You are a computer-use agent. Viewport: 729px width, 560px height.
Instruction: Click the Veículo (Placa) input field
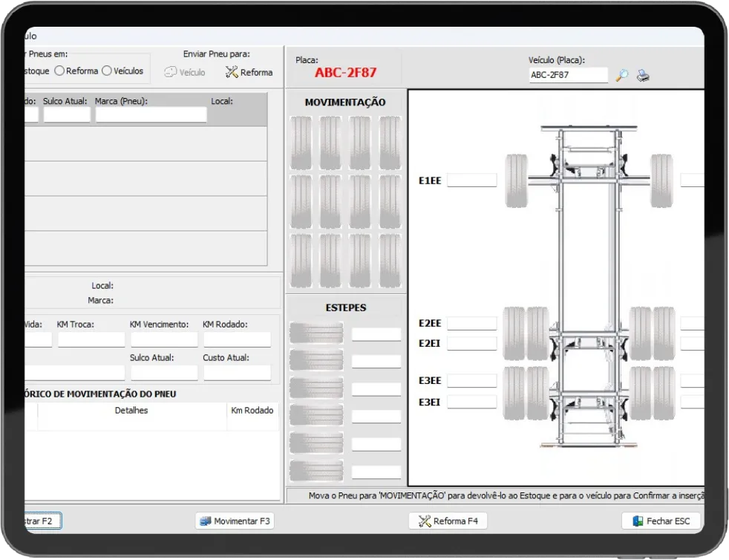tap(569, 75)
